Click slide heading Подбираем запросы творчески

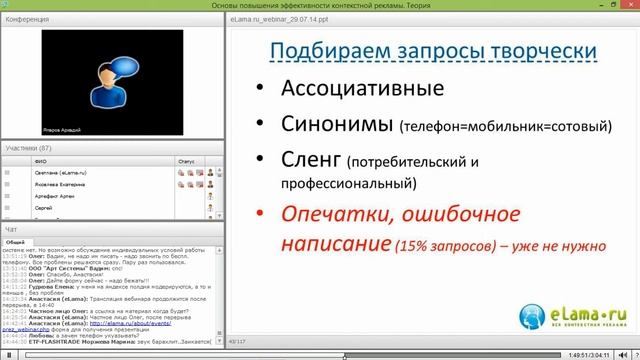pyautogui.click(x=433, y=51)
